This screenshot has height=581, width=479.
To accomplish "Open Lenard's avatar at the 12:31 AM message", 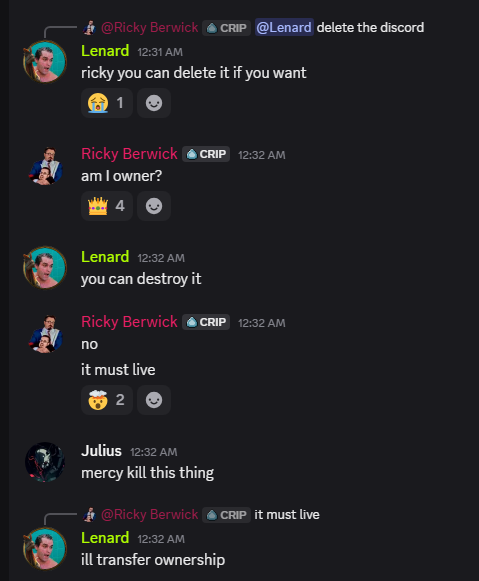I will [45, 62].
